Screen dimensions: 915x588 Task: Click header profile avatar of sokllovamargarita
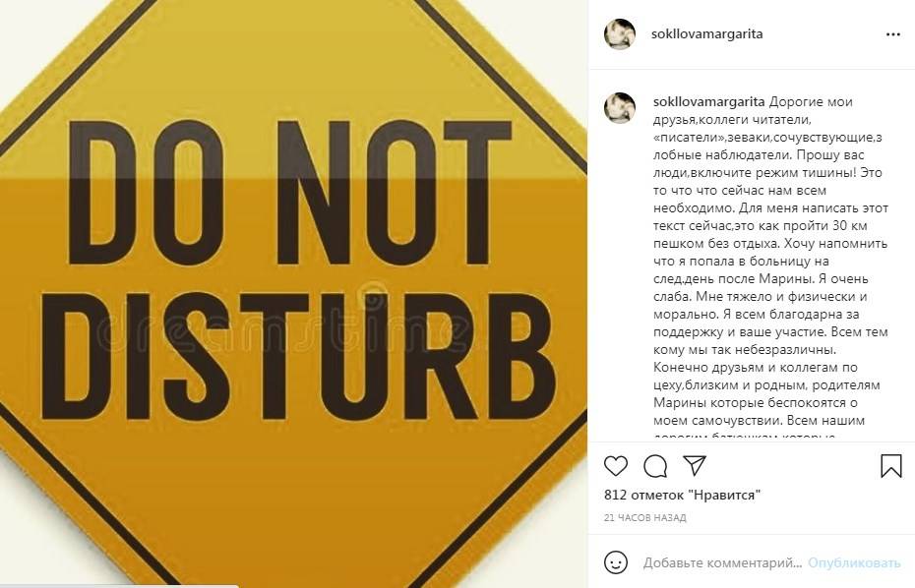(620, 33)
